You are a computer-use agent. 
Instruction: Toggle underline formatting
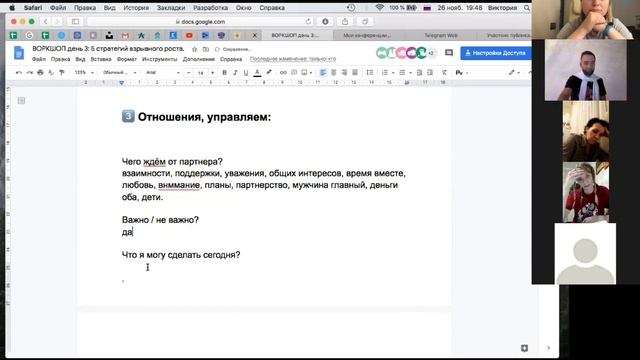[246, 73]
